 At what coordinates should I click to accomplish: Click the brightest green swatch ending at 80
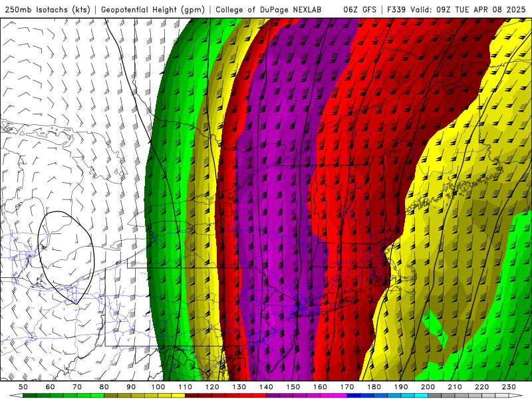click(97, 396)
